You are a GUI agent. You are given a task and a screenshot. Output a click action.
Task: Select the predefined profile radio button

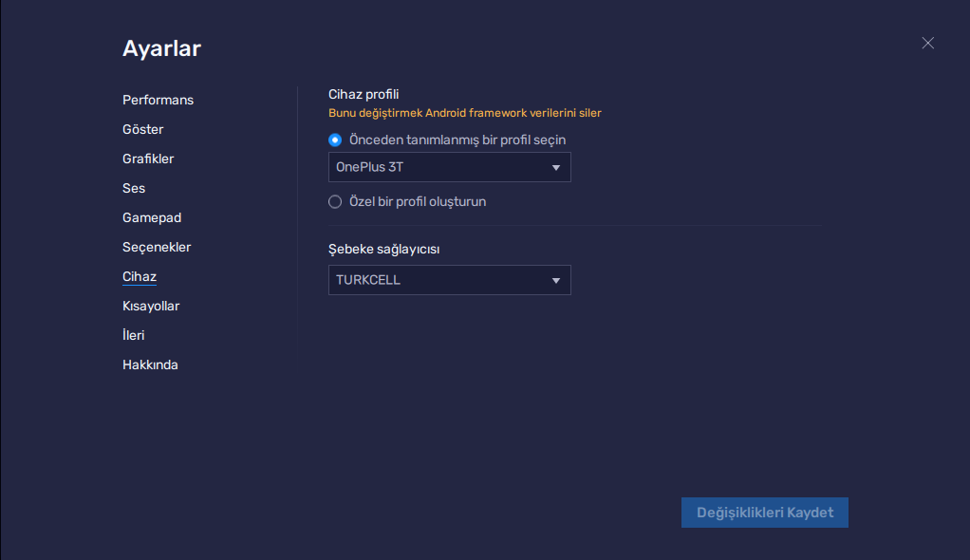(x=335, y=140)
